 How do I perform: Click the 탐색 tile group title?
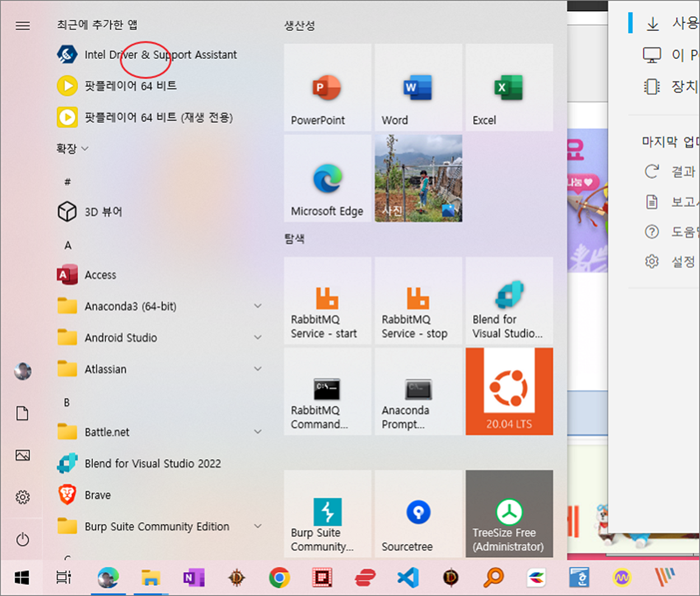[295, 239]
